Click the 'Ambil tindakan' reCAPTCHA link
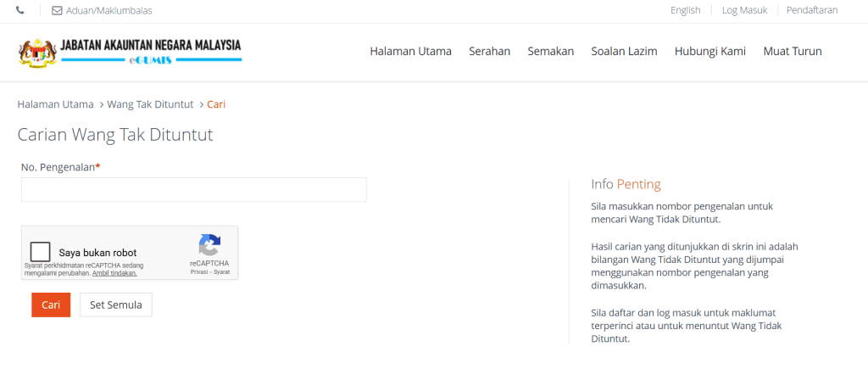 coord(114,273)
